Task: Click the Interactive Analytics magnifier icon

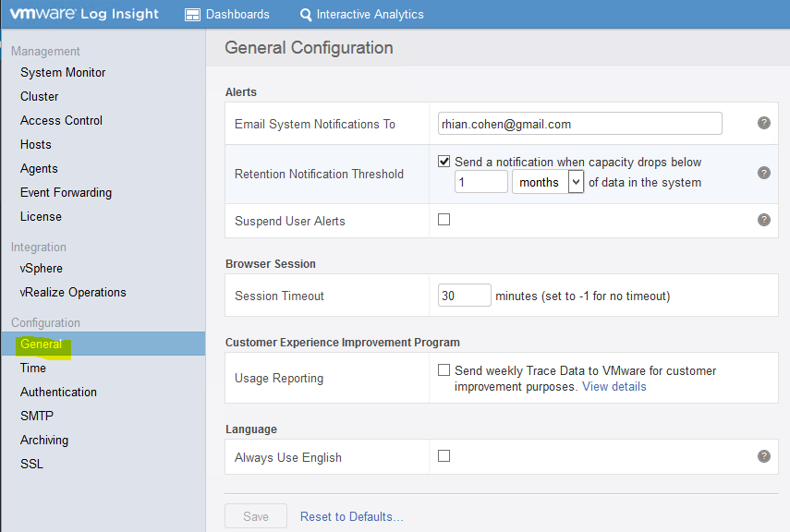Action: pos(305,15)
